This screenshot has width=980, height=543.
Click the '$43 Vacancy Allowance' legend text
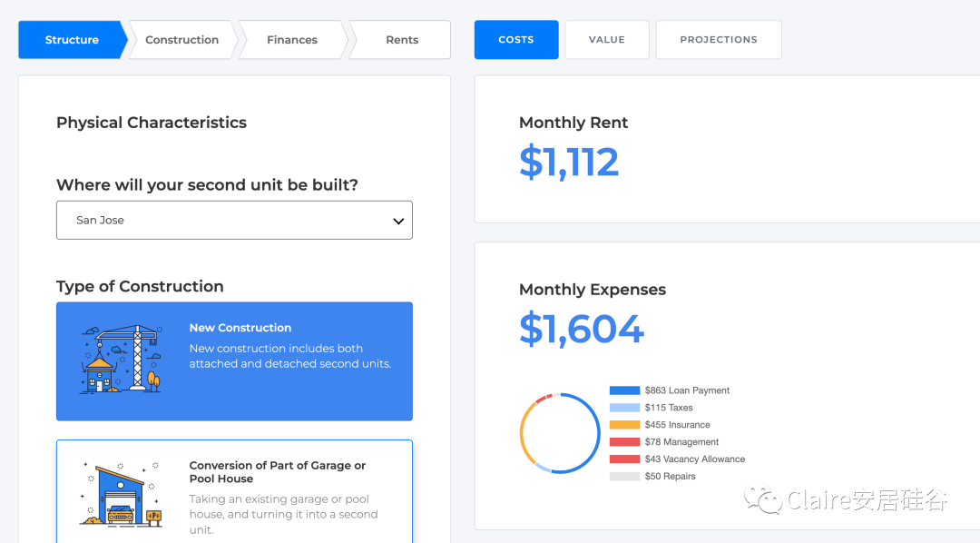click(x=695, y=459)
